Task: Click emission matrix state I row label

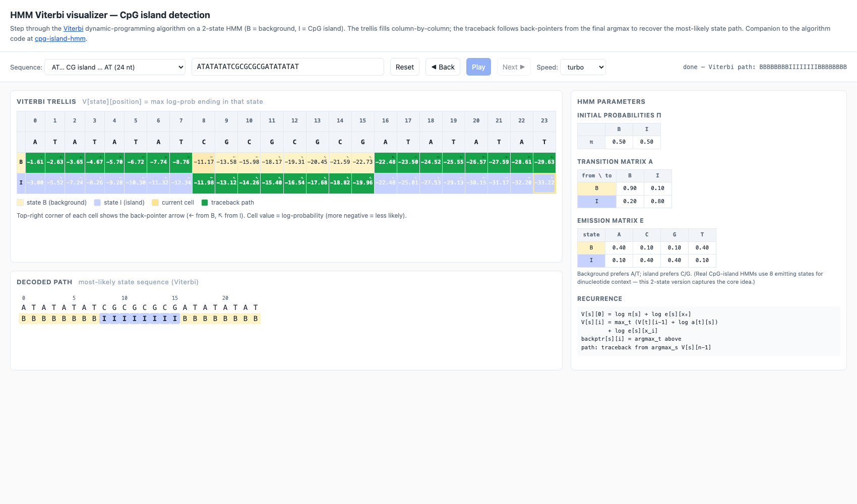Action: [x=591, y=261]
